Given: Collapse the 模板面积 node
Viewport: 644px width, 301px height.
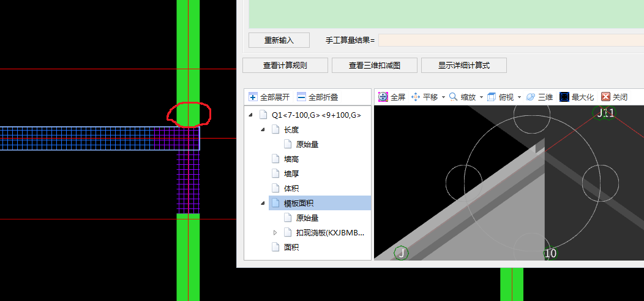Looking at the screenshot, I should [x=263, y=203].
